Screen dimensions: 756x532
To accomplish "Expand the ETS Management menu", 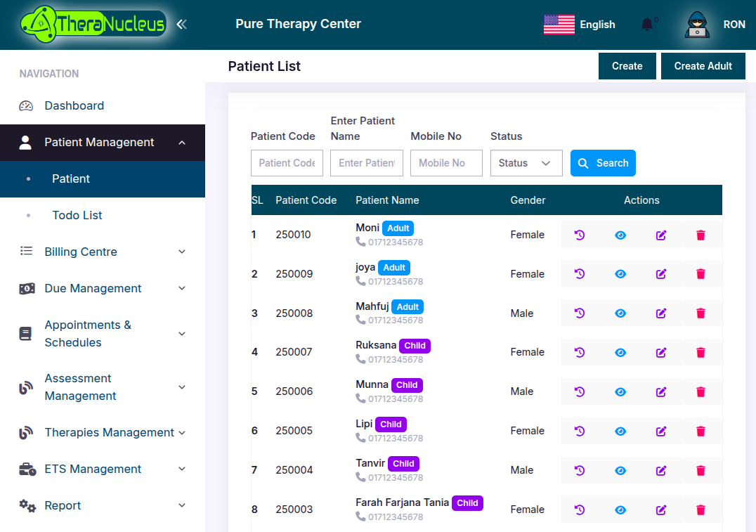I will click(x=102, y=469).
